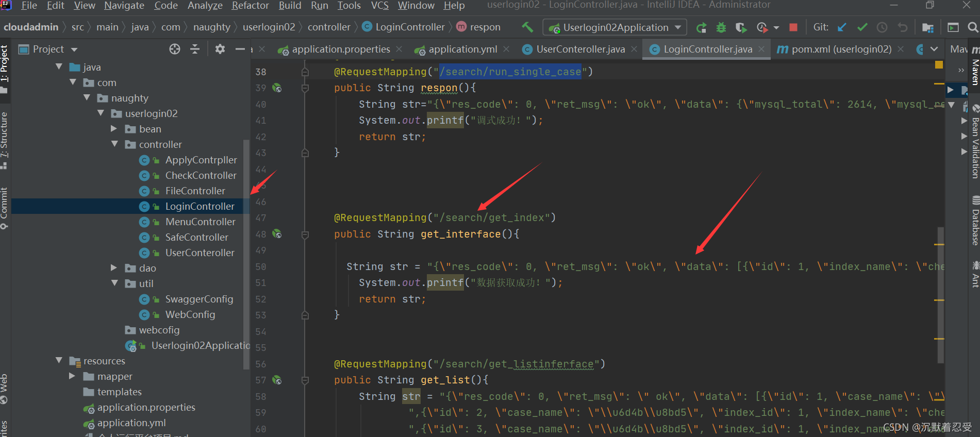Click the Run application icon
Image resolution: width=980 pixels, height=437 pixels.
coord(701,27)
